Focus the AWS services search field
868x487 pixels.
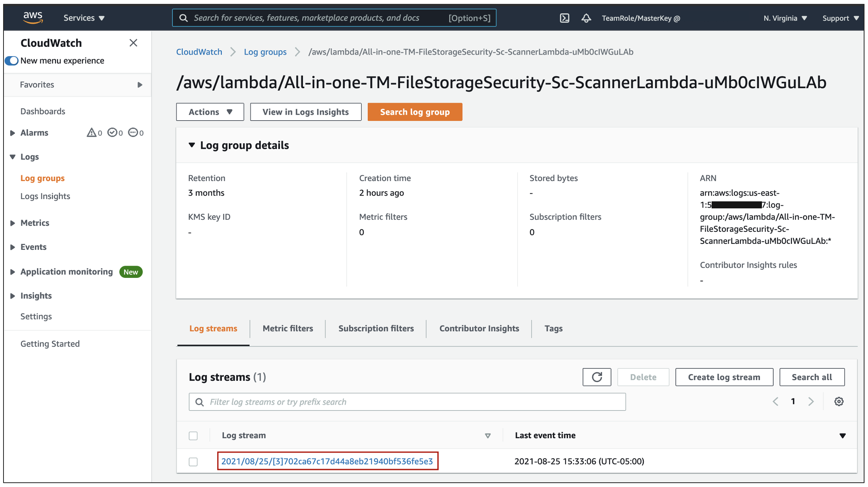point(334,18)
